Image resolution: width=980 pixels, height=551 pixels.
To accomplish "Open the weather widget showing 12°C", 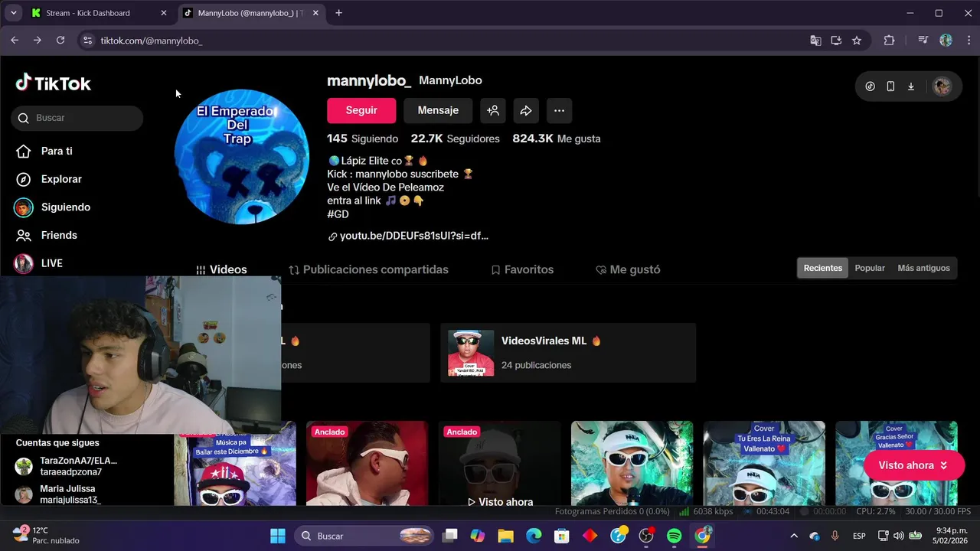I will (46, 535).
